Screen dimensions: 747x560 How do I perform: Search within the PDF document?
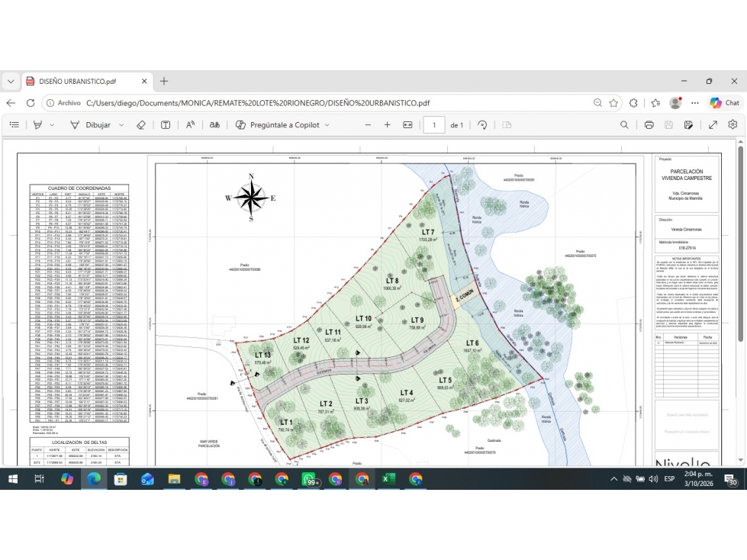624,125
